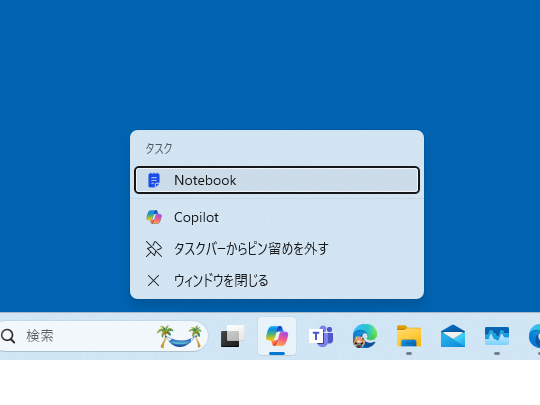Click the blue Notebook icon in jump list
This screenshot has width=540, height=405.
(x=154, y=180)
